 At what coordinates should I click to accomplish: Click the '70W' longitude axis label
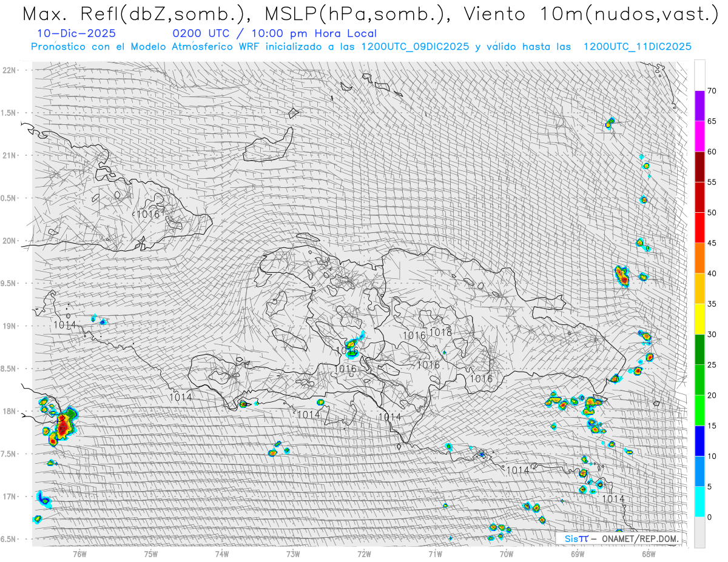pos(507,554)
